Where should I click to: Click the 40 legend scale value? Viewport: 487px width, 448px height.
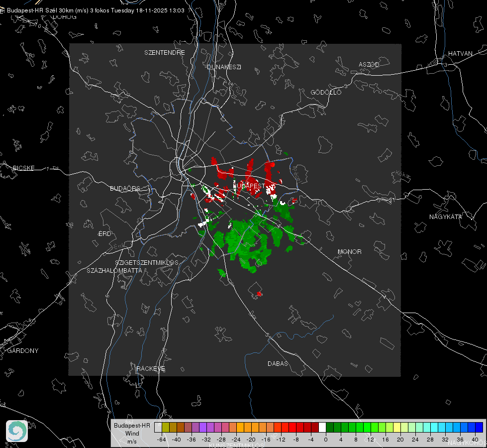(475, 440)
